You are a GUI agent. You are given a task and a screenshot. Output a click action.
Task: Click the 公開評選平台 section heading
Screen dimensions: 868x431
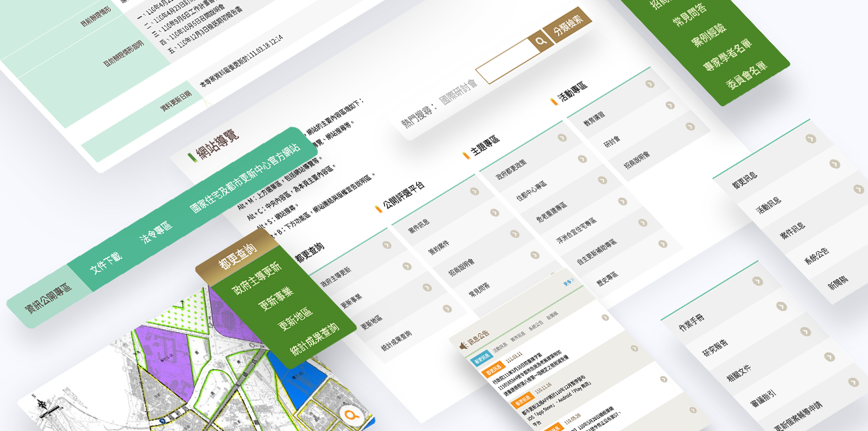coord(403,195)
